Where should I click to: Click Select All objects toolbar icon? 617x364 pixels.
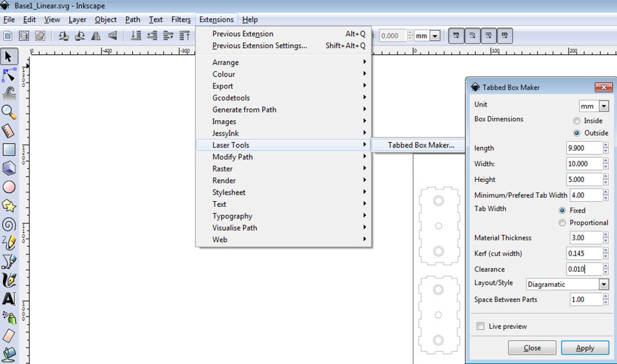click(7, 36)
